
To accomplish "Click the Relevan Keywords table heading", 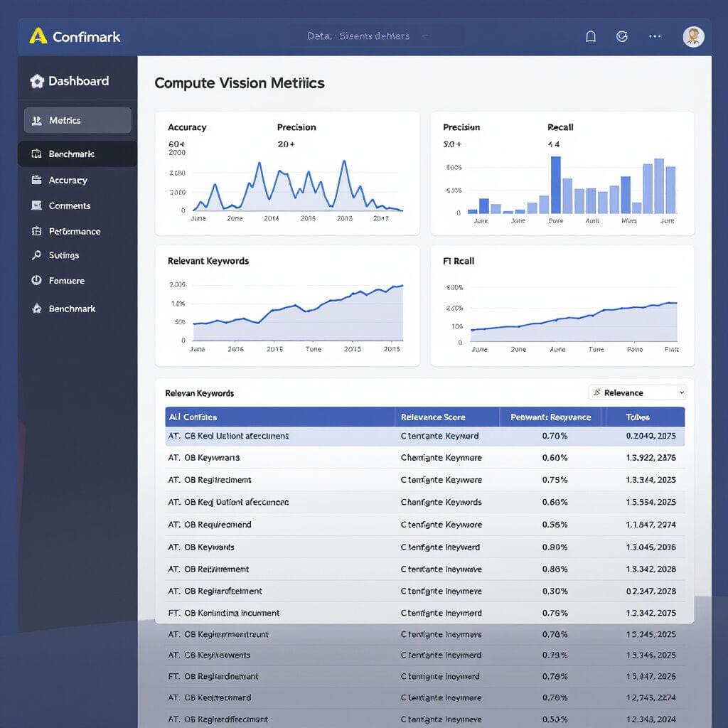I will (x=200, y=393).
